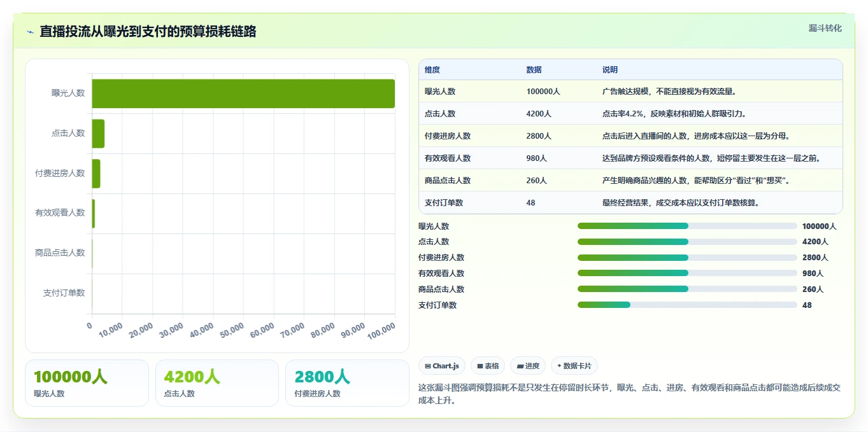This screenshot has width=868, height=432.
Task: Click the summary paragraph under the chips
Action: 630,394
